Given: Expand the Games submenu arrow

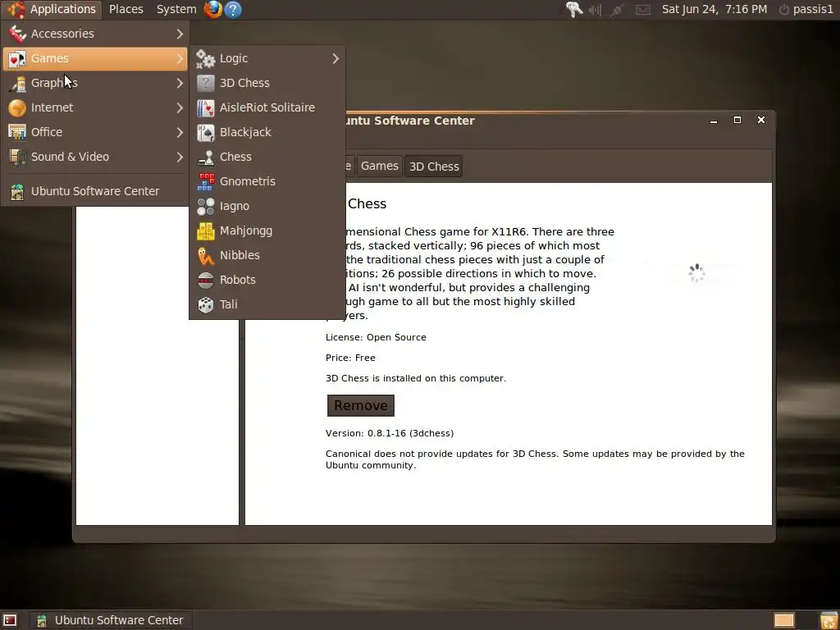Looking at the screenshot, I should tap(180, 58).
